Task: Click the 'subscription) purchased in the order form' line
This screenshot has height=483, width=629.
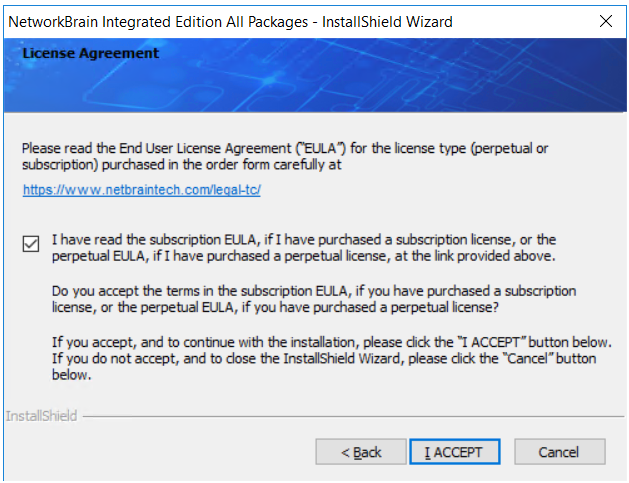Action: click(182, 165)
